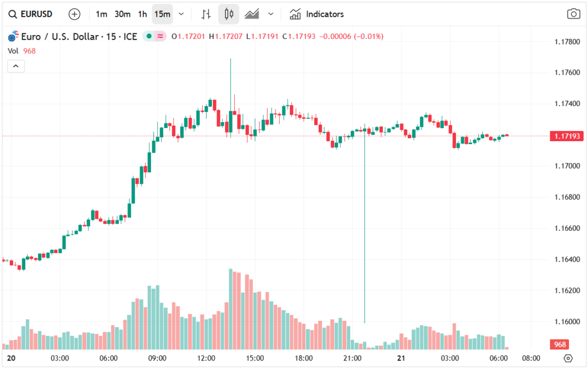Select the candlestick chart style

pos(229,14)
